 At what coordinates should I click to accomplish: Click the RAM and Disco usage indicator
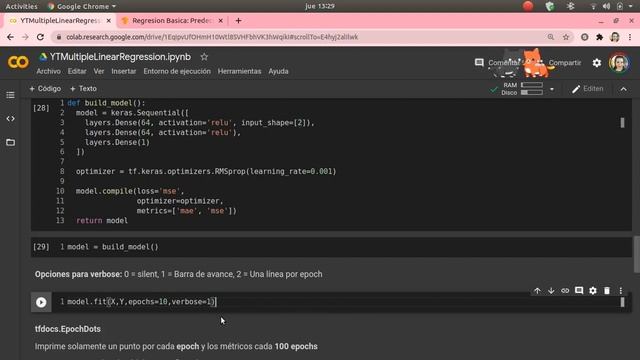pos(522,89)
